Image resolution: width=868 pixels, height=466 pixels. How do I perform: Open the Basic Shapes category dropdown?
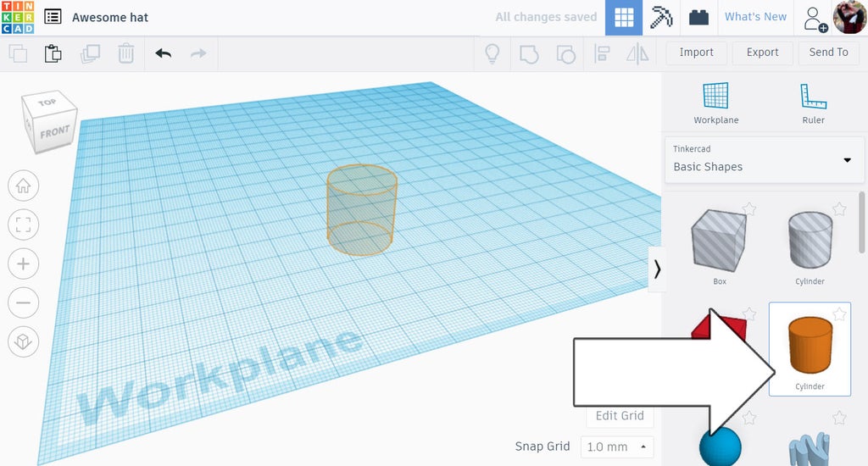[764, 159]
